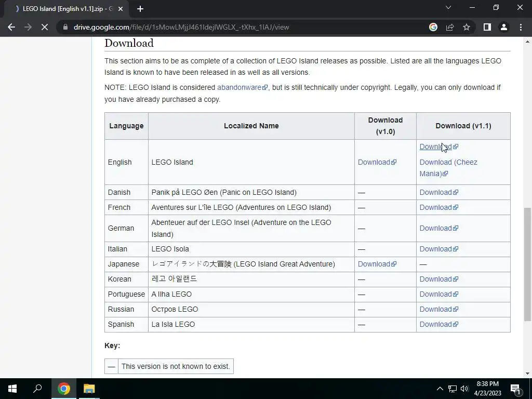Open the Google icon in the address bar
This screenshot has height=399, width=532.
coord(433,27)
